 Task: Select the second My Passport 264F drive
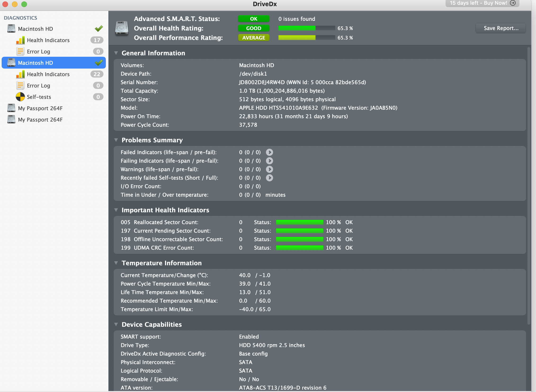pos(40,120)
